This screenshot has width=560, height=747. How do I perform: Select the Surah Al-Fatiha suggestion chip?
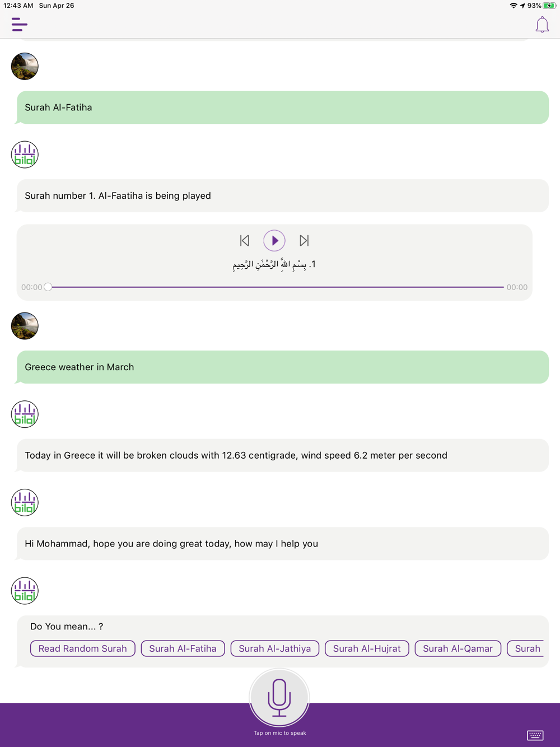click(183, 648)
